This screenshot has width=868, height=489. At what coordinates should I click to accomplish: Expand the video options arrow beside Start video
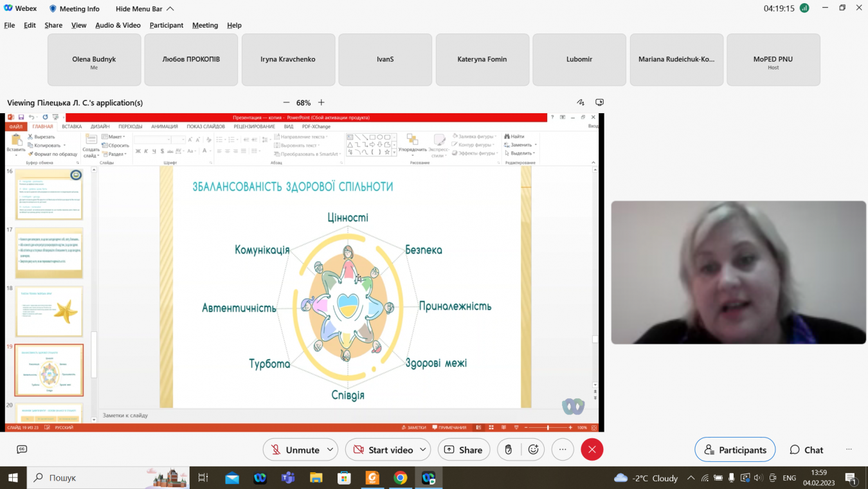[423, 450]
